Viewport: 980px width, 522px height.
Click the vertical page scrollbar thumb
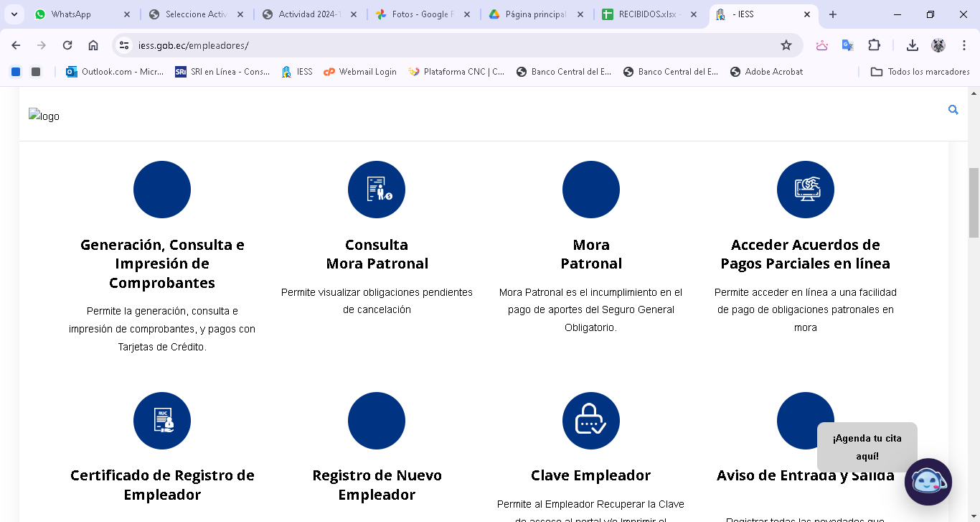[x=974, y=202]
